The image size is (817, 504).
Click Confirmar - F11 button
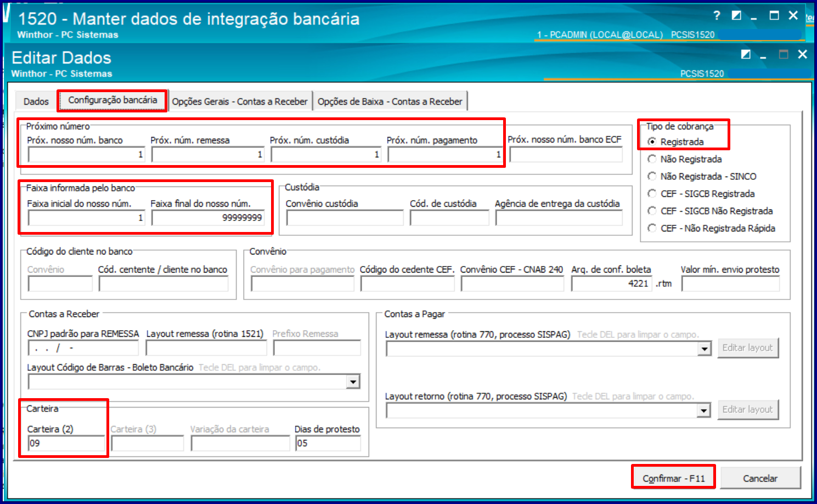[673, 478]
